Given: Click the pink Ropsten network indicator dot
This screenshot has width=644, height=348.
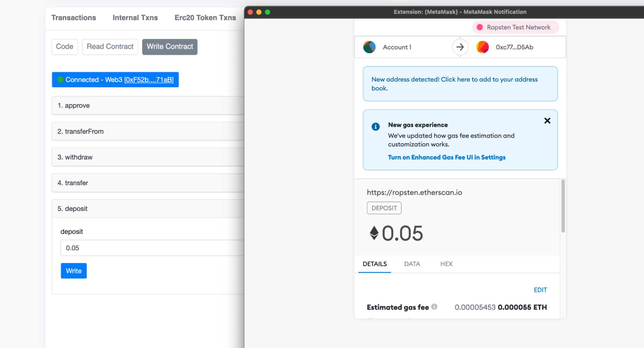Looking at the screenshot, I should tap(479, 27).
